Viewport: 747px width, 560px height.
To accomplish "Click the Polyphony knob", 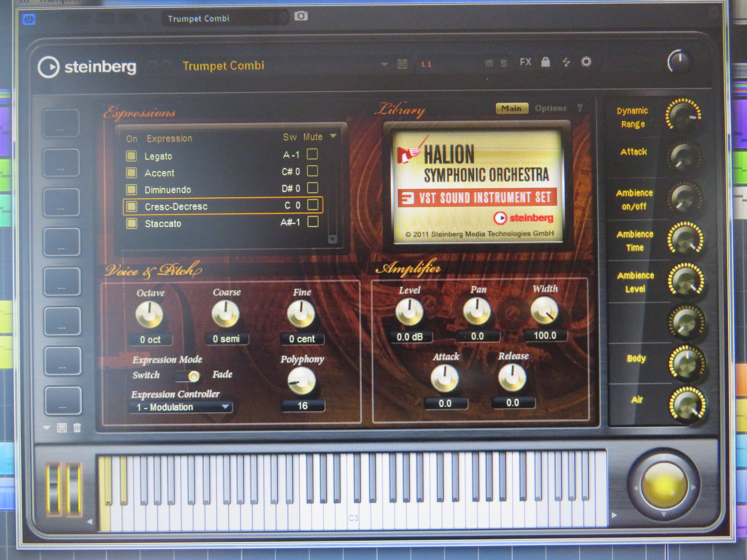I will (x=302, y=381).
